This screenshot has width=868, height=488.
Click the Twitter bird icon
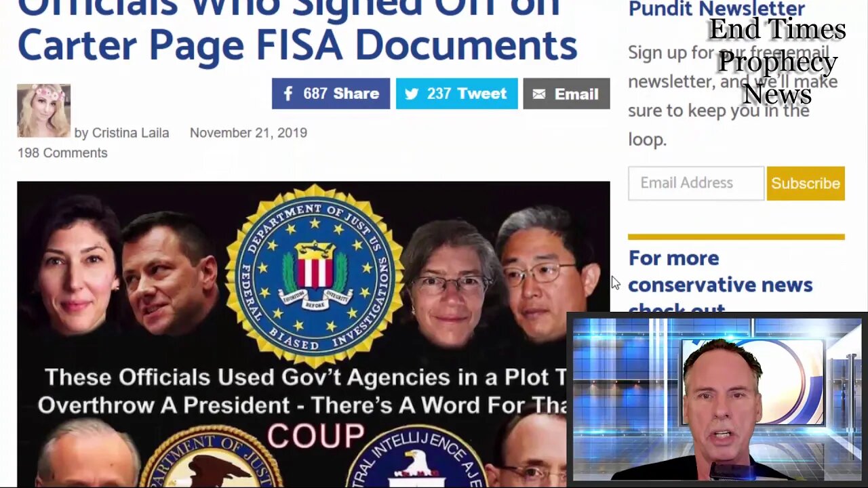412,94
